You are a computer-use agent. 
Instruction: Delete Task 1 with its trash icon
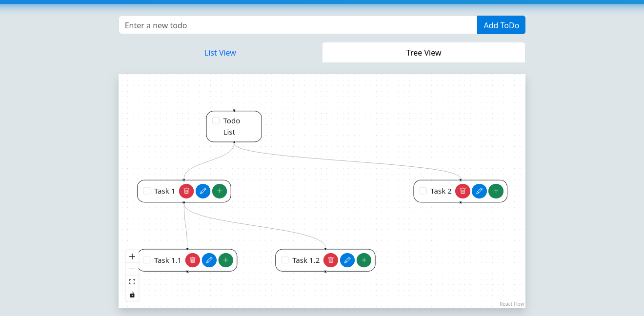(x=186, y=191)
